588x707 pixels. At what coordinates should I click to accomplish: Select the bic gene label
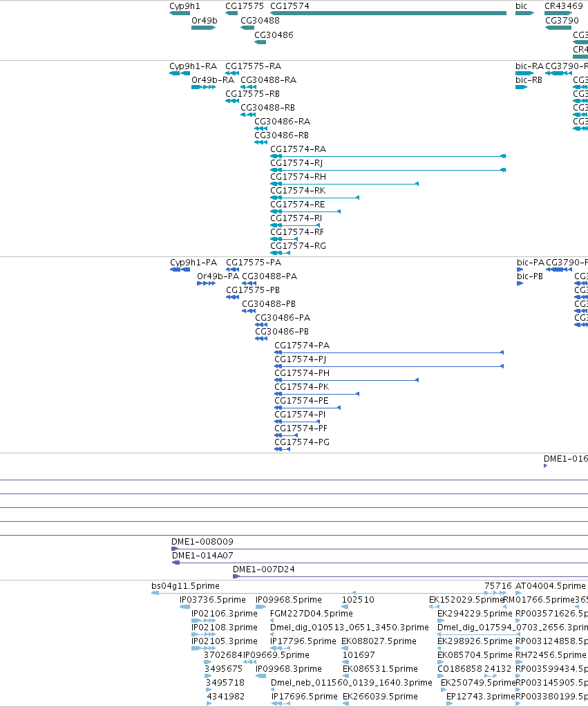tap(521, 6)
